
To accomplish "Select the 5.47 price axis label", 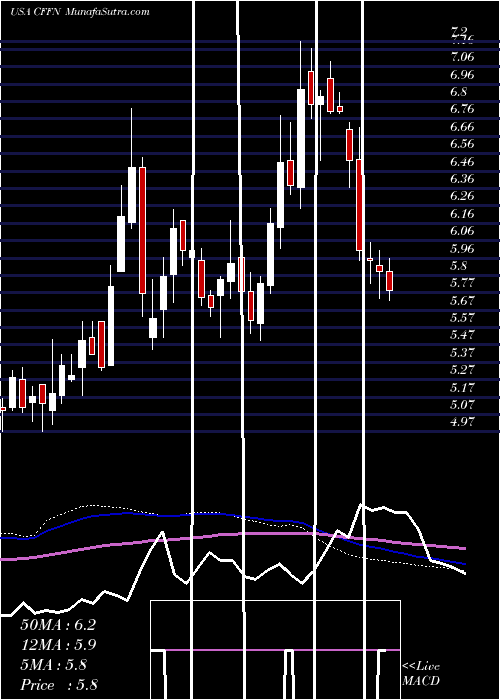I will pyautogui.click(x=462, y=335).
